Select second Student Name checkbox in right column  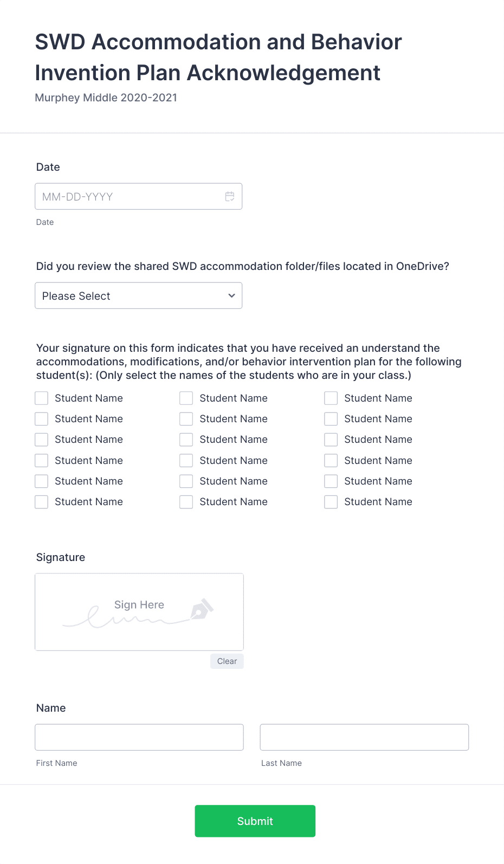pyautogui.click(x=331, y=419)
